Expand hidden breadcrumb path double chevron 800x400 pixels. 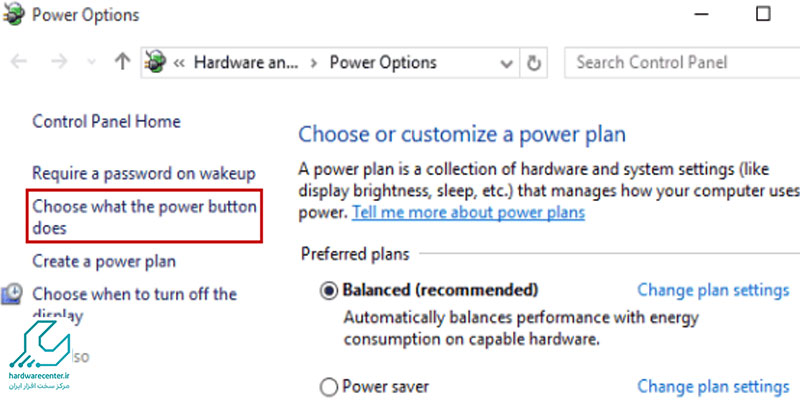pos(179,63)
